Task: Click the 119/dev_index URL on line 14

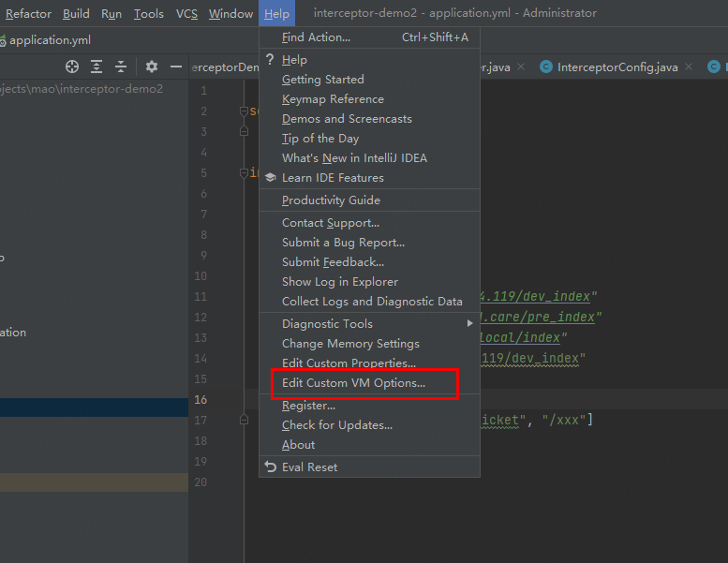Action: 529,358
